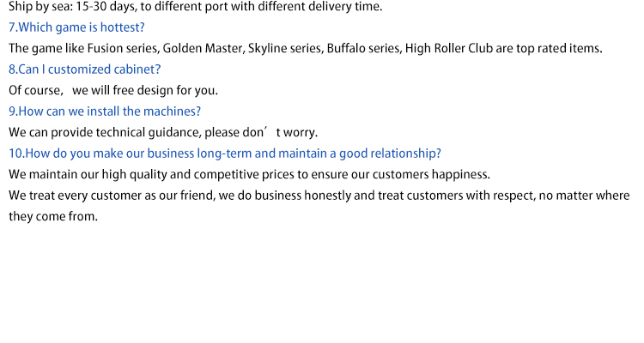Click the phrase "different delivery time"

click(327, 7)
